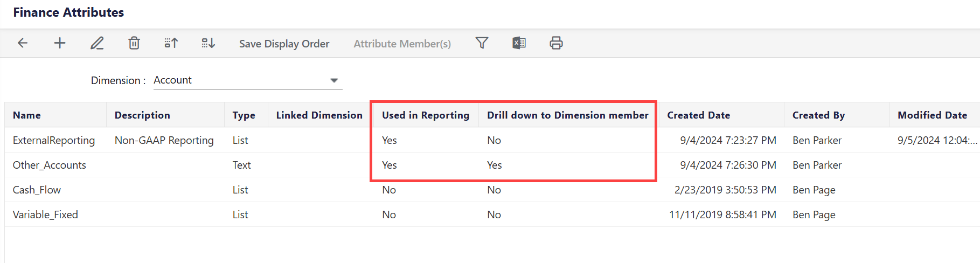Move attribute up in display order
Image resolution: width=980 pixels, height=263 pixels.
[171, 43]
